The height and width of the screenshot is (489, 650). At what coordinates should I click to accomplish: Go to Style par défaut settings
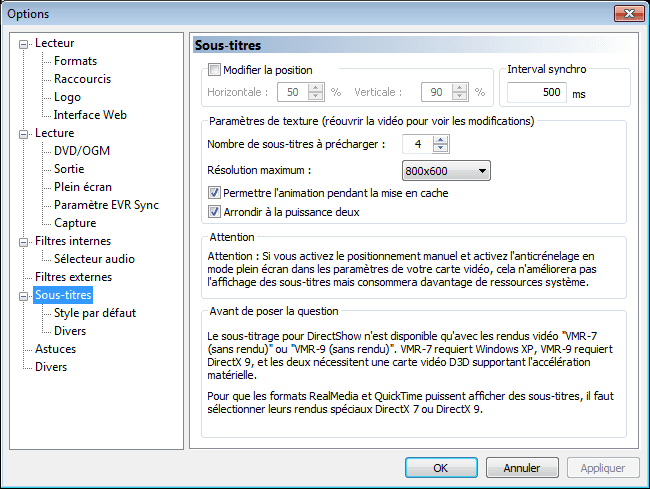94,313
